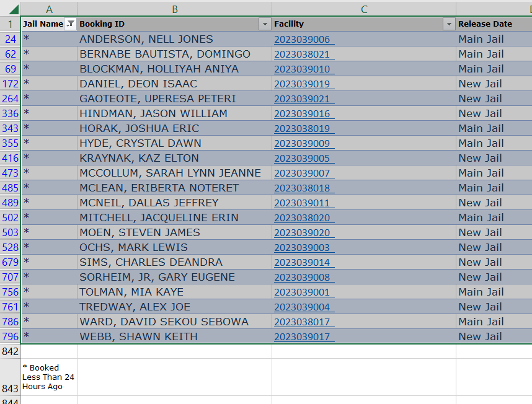Image resolution: width=532 pixels, height=404 pixels.
Task: Select row 796 header
Action: [11, 336]
